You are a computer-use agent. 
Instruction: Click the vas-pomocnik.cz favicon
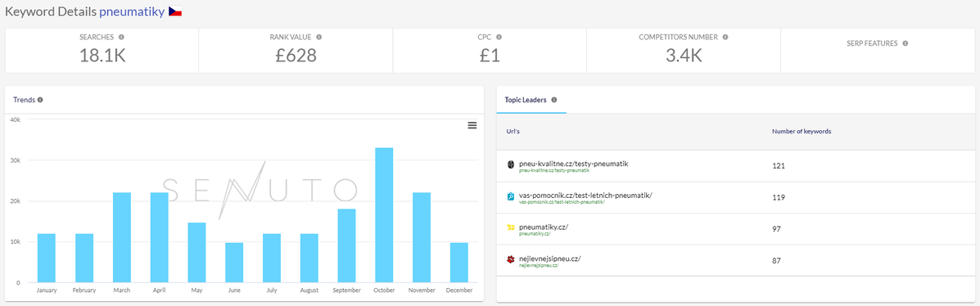tap(511, 196)
